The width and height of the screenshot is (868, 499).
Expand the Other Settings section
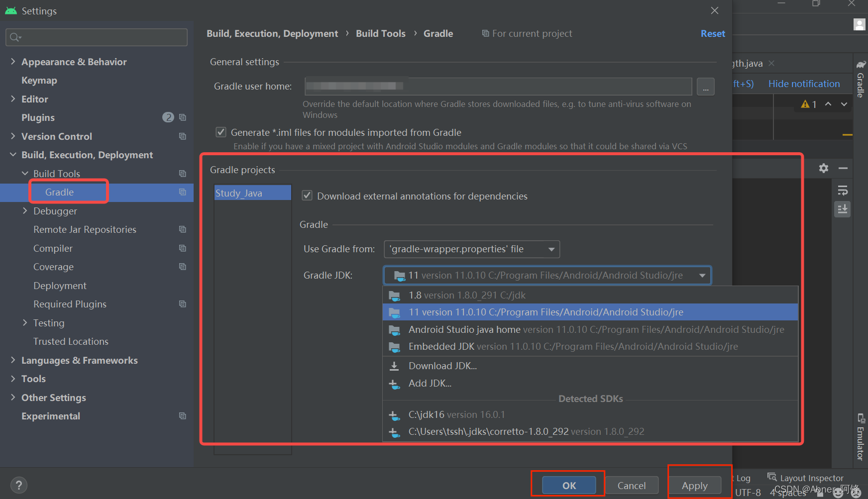coord(13,397)
